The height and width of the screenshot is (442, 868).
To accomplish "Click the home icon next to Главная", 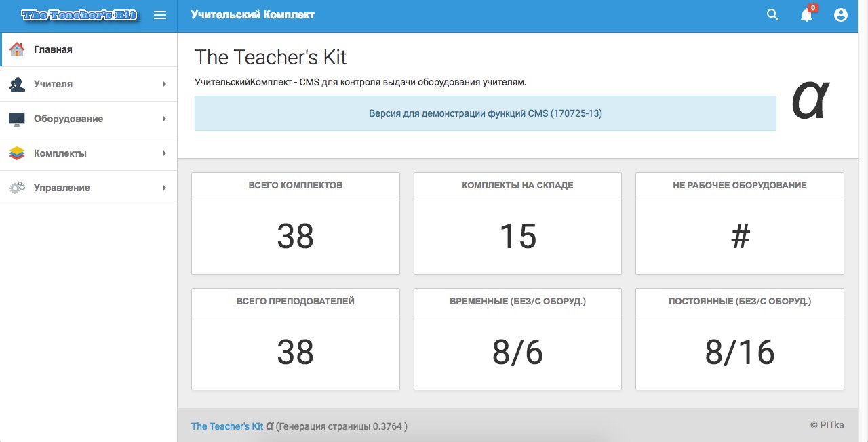I will click(x=17, y=49).
